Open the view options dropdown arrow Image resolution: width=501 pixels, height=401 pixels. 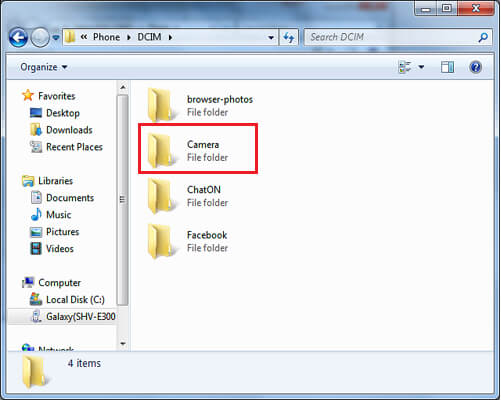[x=421, y=67]
